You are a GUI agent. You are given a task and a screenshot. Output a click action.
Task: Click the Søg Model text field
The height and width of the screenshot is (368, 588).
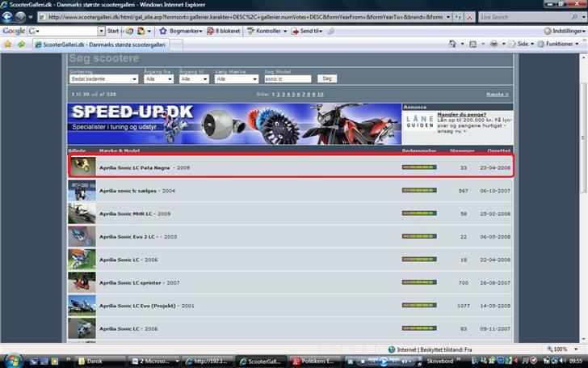point(288,79)
